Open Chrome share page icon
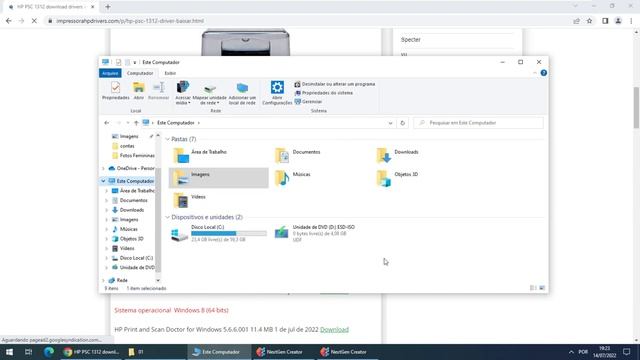The width and height of the screenshot is (640, 360). pos(576,21)
